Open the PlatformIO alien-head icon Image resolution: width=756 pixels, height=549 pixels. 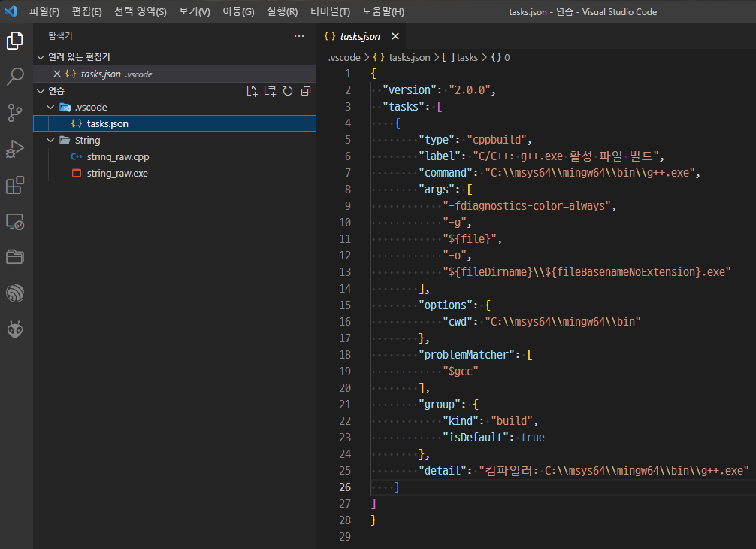tap(15, 329)
